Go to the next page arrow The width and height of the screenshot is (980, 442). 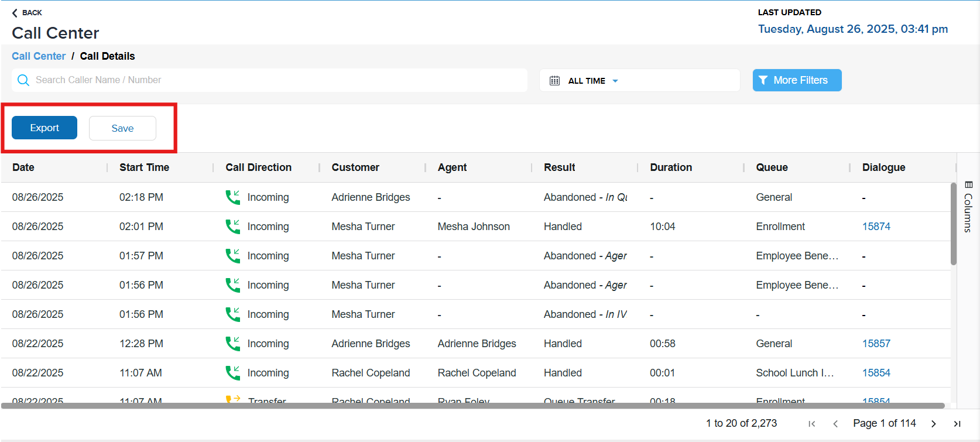coord(934,424)
